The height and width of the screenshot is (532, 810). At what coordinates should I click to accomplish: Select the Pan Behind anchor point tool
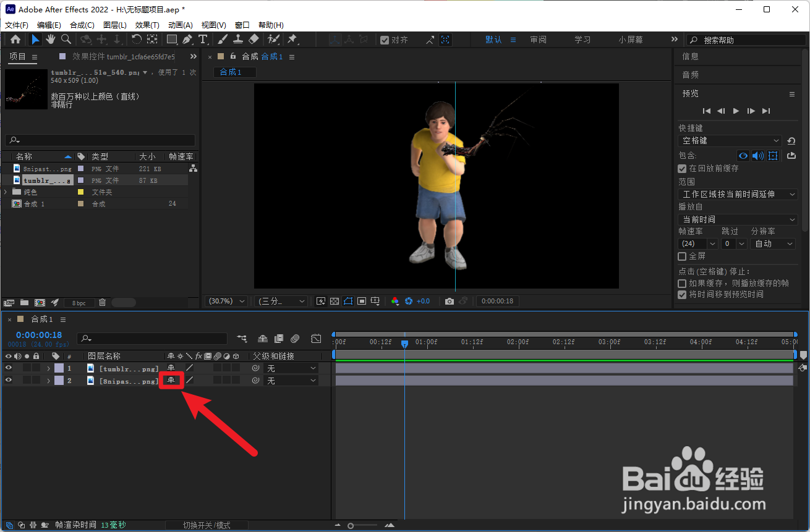pos(151,40)
